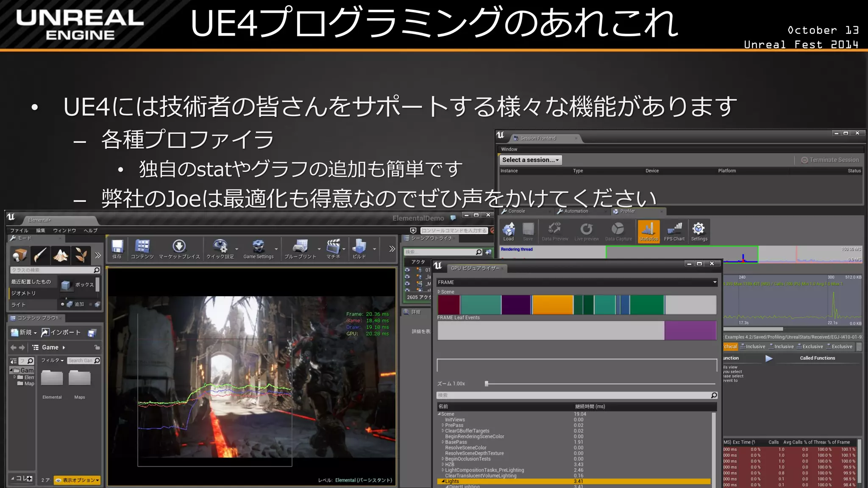The image size is (868, 488).
Task: Click Save icon in Profiler toolbar
Action: (x=528, y=232)
